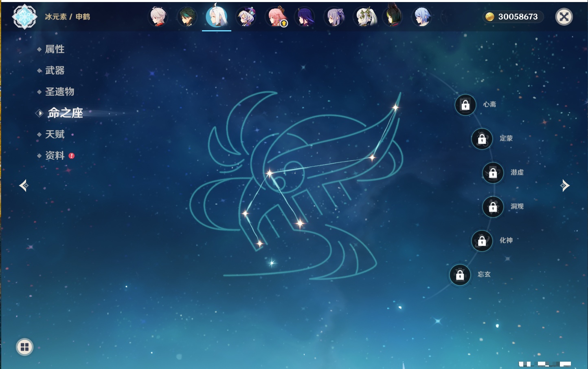Click the 忘玄 constellation label
This screenshot has width=588, height=369.
484,274
